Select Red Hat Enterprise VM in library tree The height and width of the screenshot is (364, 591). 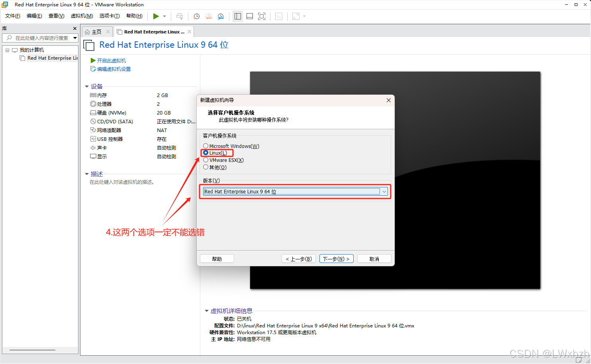tap(49, 58)
